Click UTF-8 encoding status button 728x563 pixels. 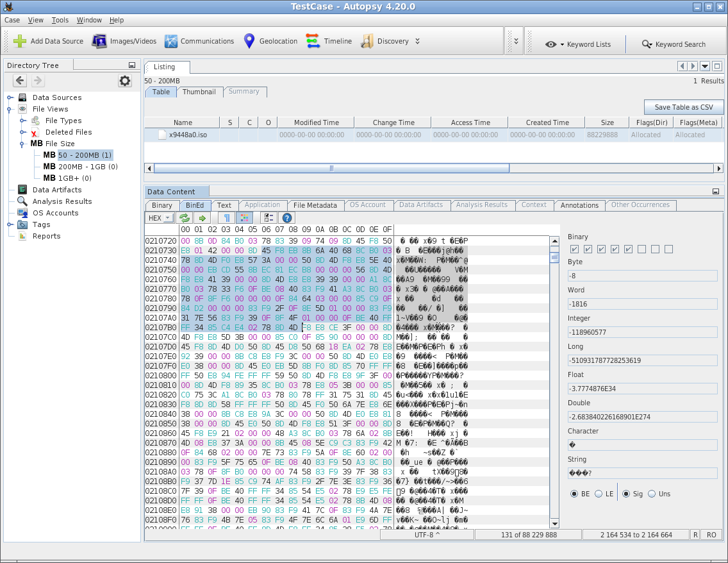(x=427, y=535)
